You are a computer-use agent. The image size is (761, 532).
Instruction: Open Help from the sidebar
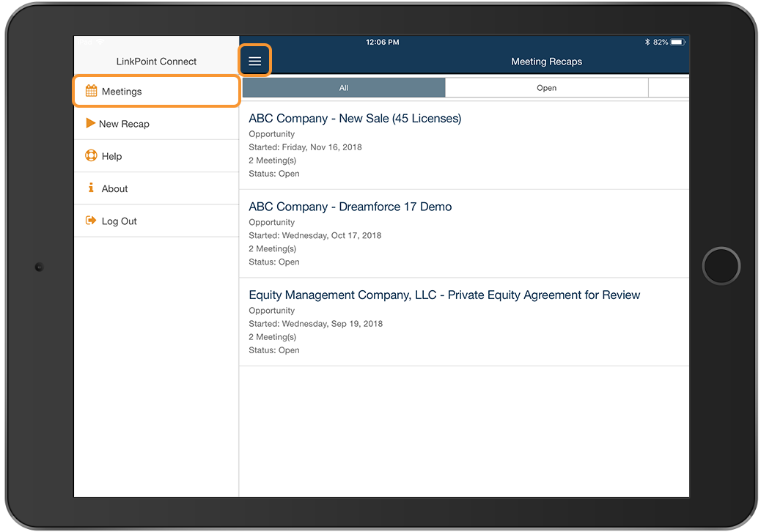pos(156,156)
